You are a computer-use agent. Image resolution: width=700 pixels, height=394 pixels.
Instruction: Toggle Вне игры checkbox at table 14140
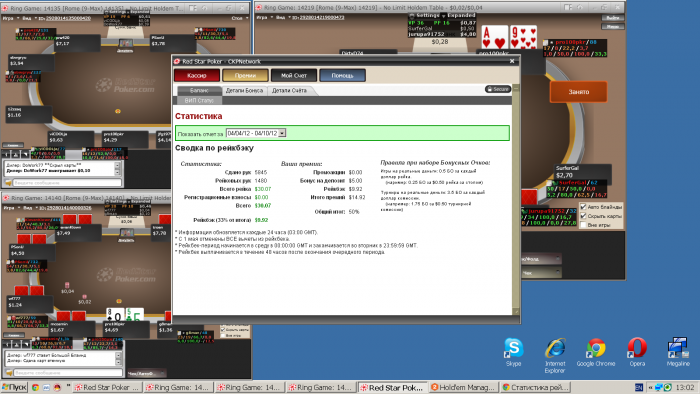223,335
